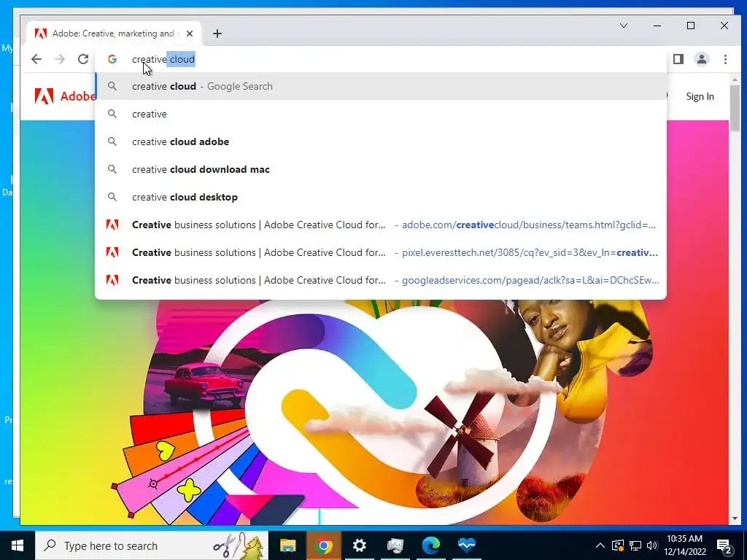Open the googleadservices.com suggestion
747x560 pixels.
(x=381, y=279)
